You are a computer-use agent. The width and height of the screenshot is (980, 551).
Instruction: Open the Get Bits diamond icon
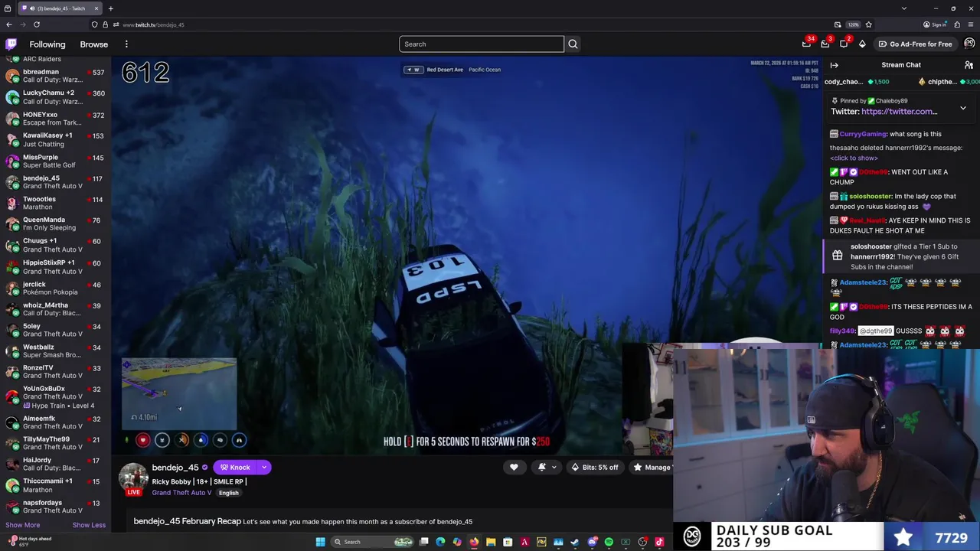pyautogui.click(x=862, y=44)
